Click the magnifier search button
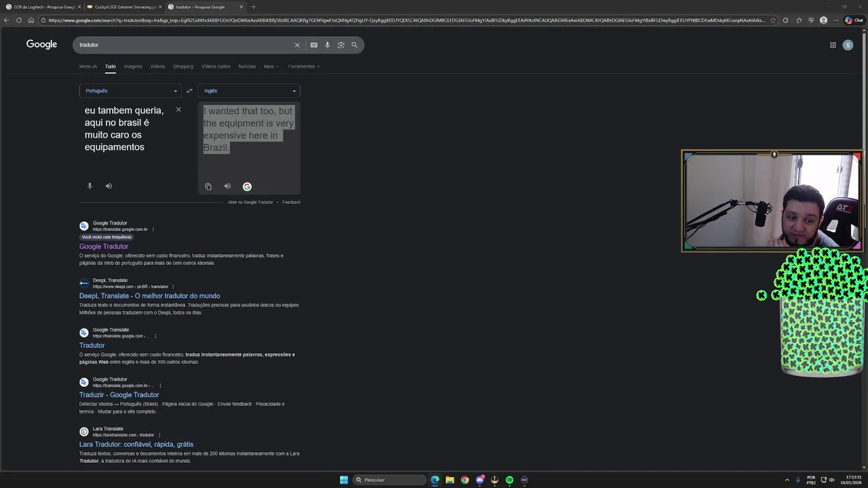 coord(354,45)
